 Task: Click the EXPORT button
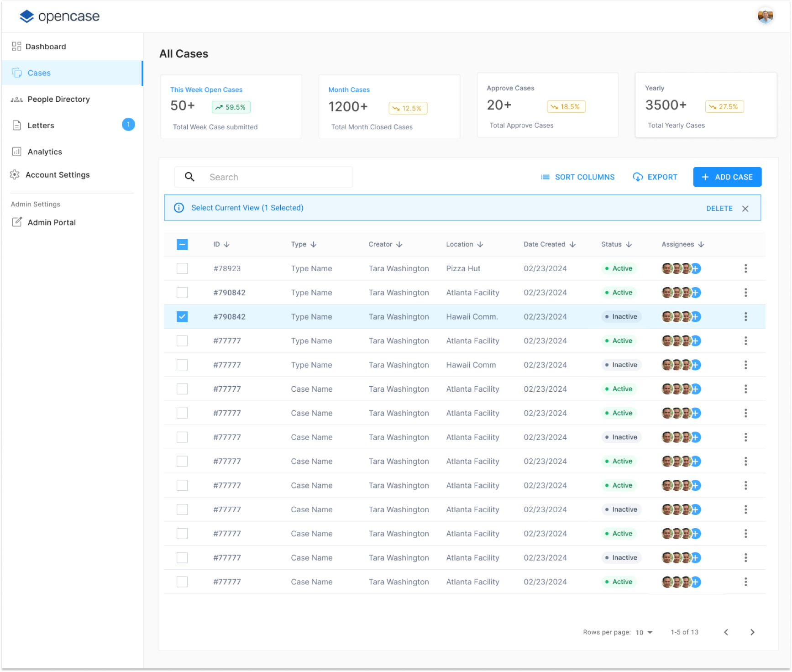coord(655,177)
